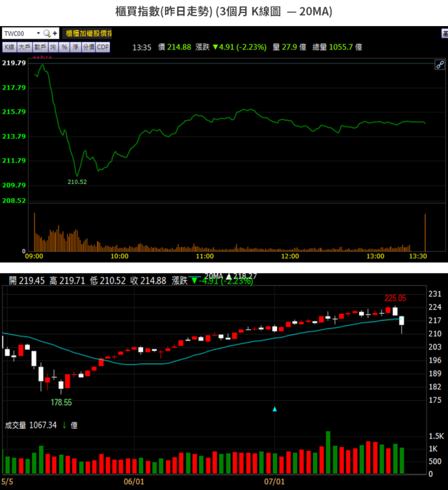This screenshot has width=448, height=490.
Task: Click the 175 K-line price axis label
Action: 435,400
